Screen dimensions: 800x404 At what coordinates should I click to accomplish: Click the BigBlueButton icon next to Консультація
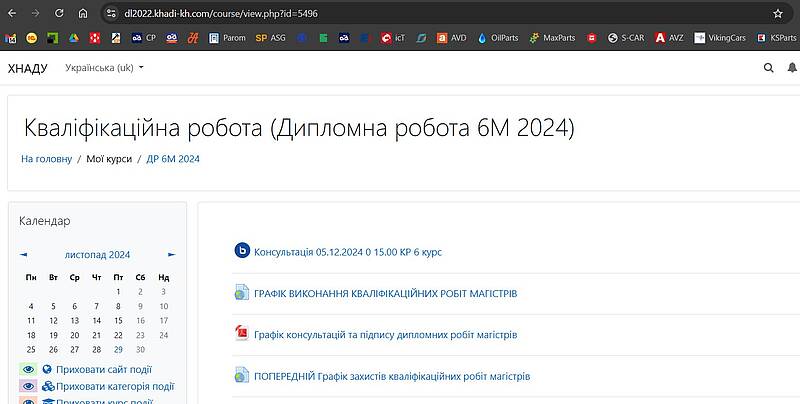point(241,251)
